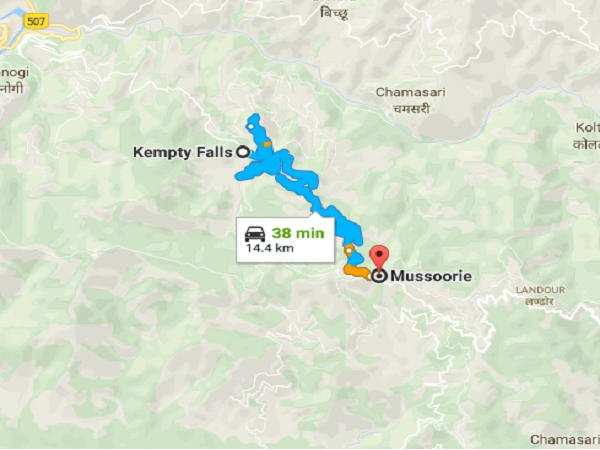Select the Mussoorie place label
This screenshot has height=450, width=600.
[431, 276]
